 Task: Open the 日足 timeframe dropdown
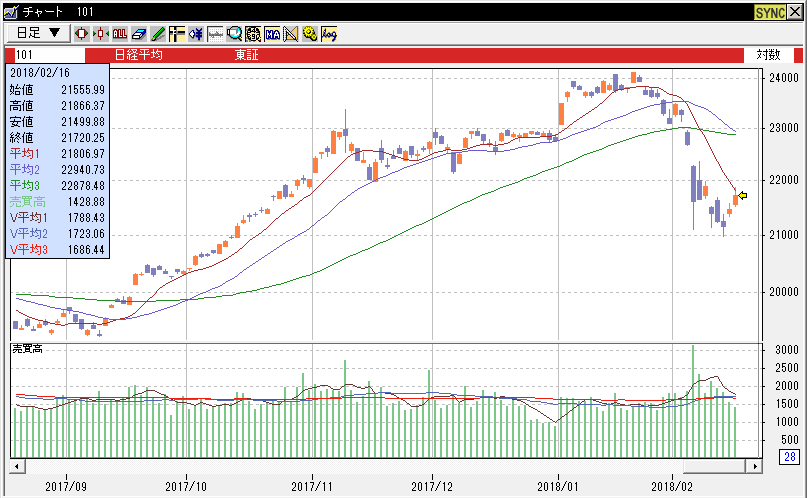pyautogui.click(x=38, y=33)
